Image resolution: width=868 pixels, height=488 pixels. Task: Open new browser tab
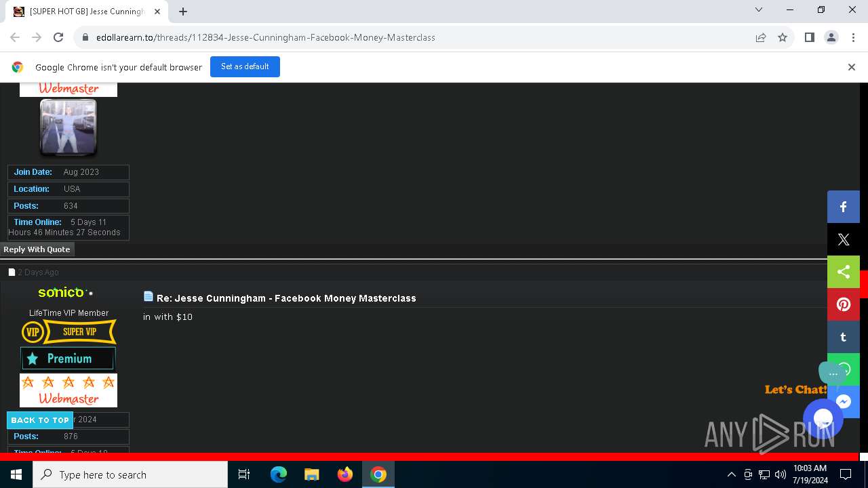(183, 11)
